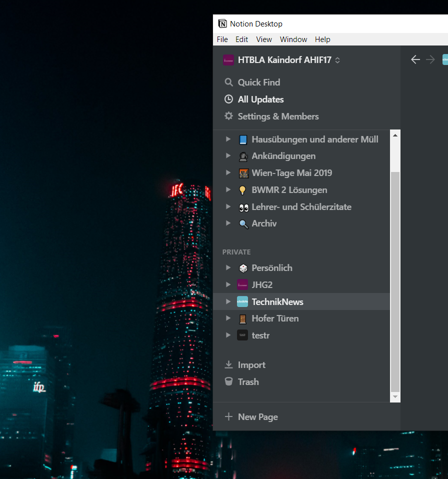This screenshot has width=448, height=479.
Task: Click the Trash bin icon
Action: [x=228, y=381]
